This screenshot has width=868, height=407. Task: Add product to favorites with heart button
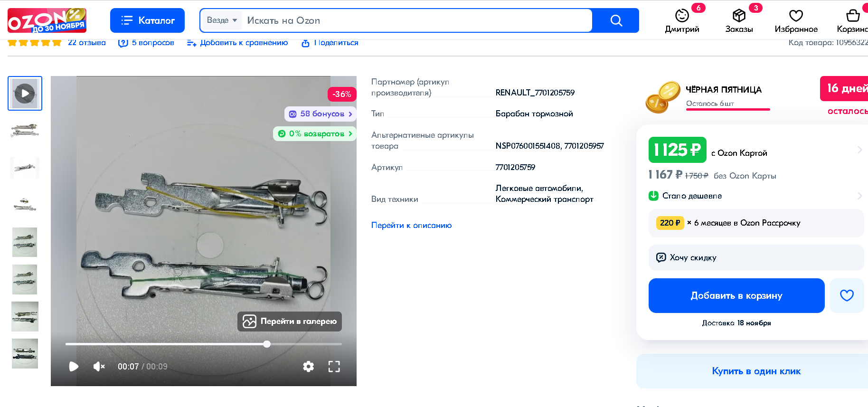(847, 295)
